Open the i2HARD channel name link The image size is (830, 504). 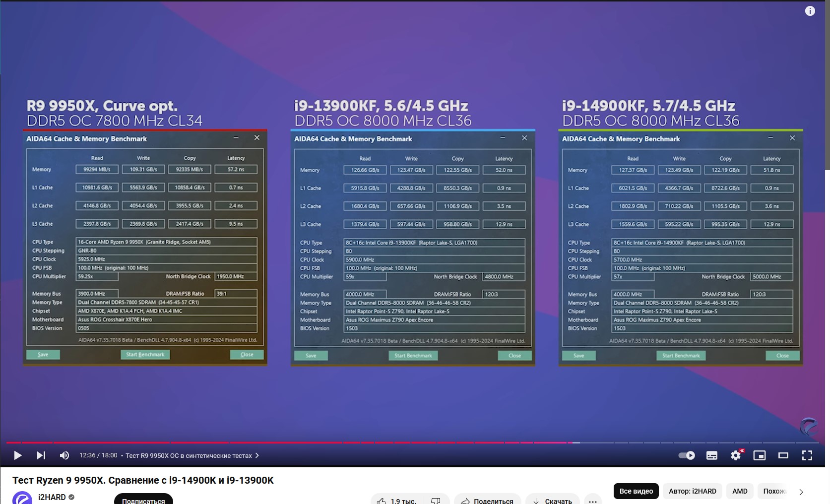(52, 497)
